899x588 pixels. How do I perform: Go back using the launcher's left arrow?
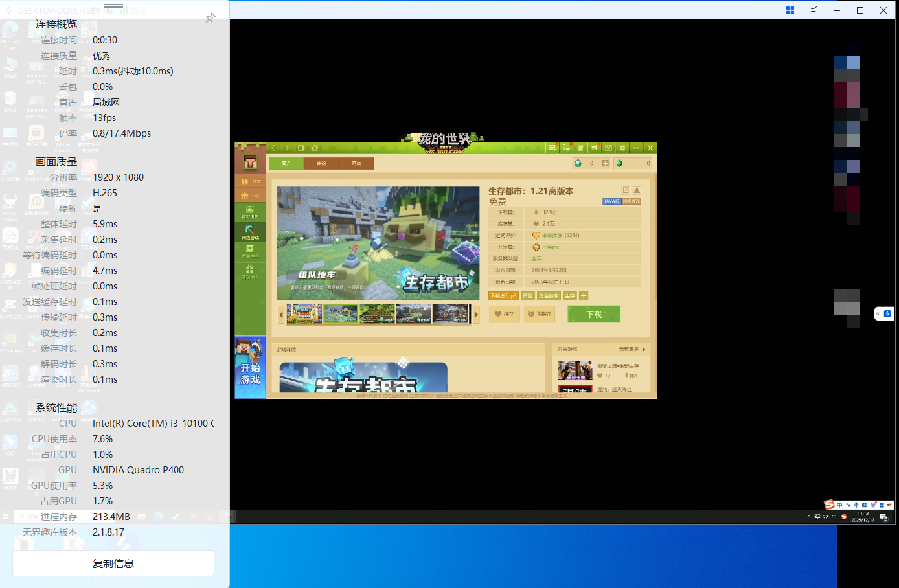coord(274,148)
